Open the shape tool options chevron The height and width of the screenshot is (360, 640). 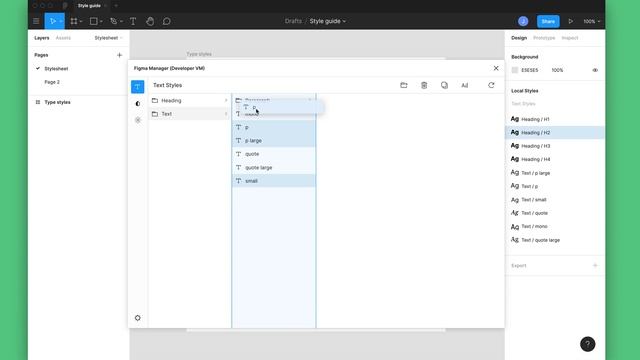(101, 21)
